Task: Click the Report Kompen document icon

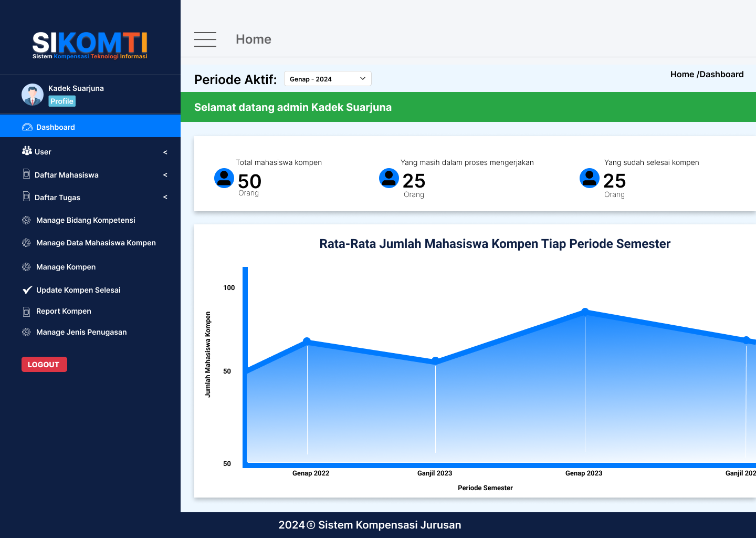Action: (26, 312)
